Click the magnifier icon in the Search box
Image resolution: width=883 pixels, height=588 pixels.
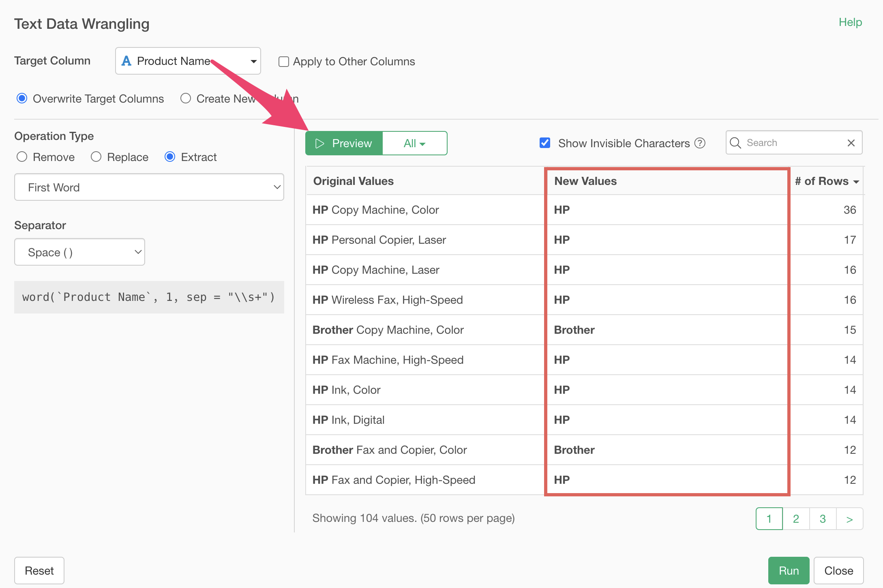[x=735, y=143]
